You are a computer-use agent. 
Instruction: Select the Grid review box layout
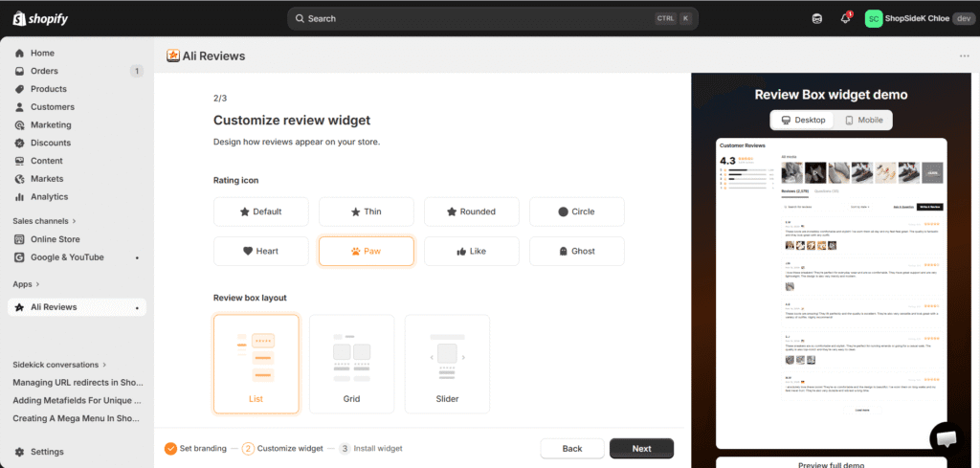352,364
